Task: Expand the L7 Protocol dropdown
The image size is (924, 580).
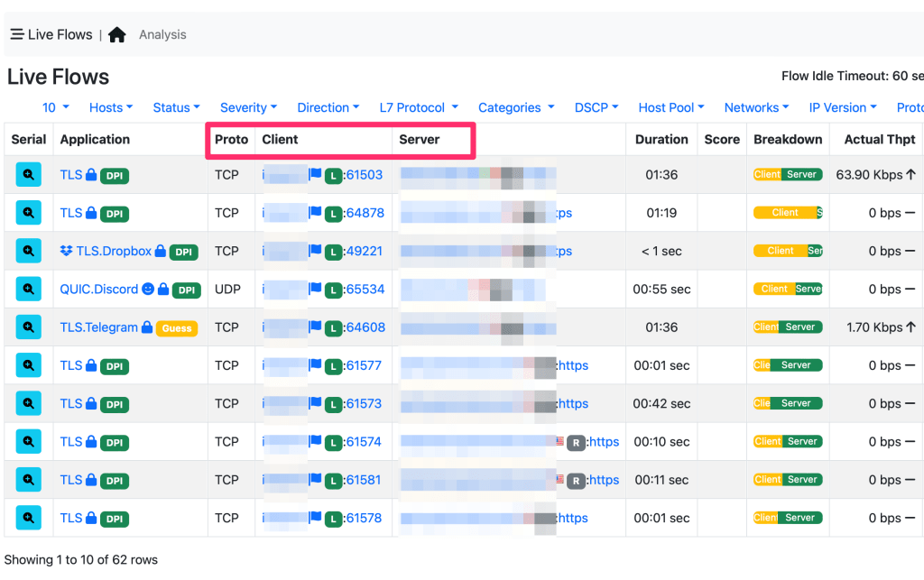Action: point(419,107)
